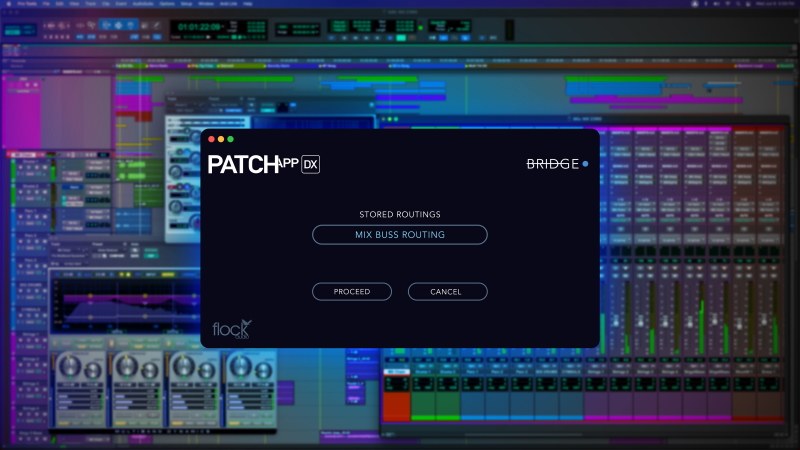Click the red track color strip in mixer
This screenshot has width=800, height=450.
(396, 405)
